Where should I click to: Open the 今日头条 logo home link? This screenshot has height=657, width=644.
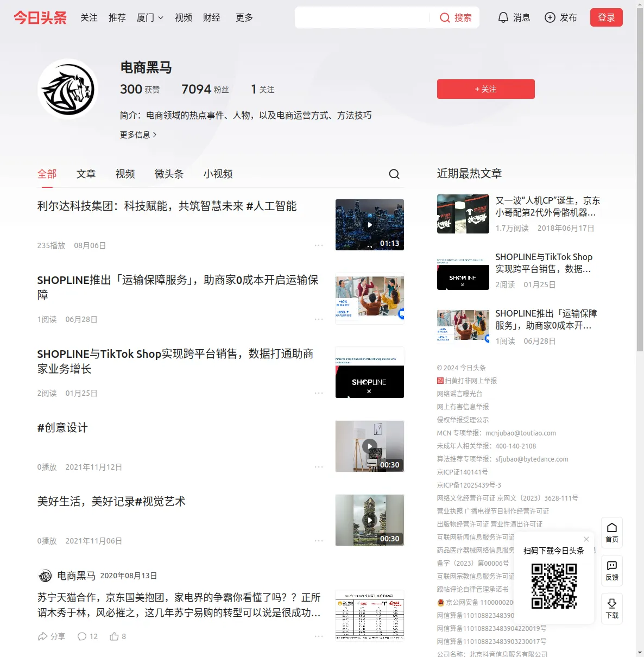[40, 17]
